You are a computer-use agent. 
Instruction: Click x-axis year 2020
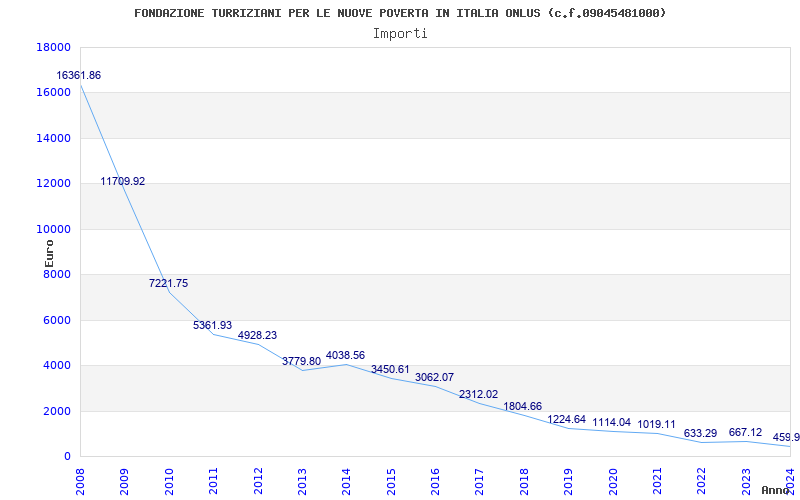pyautogui.click(x=613, y=482)
